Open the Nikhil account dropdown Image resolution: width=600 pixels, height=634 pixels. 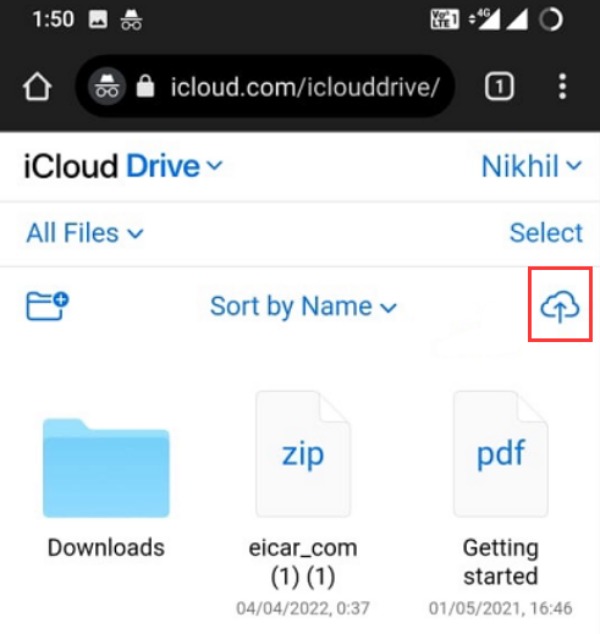coord(532,166)
